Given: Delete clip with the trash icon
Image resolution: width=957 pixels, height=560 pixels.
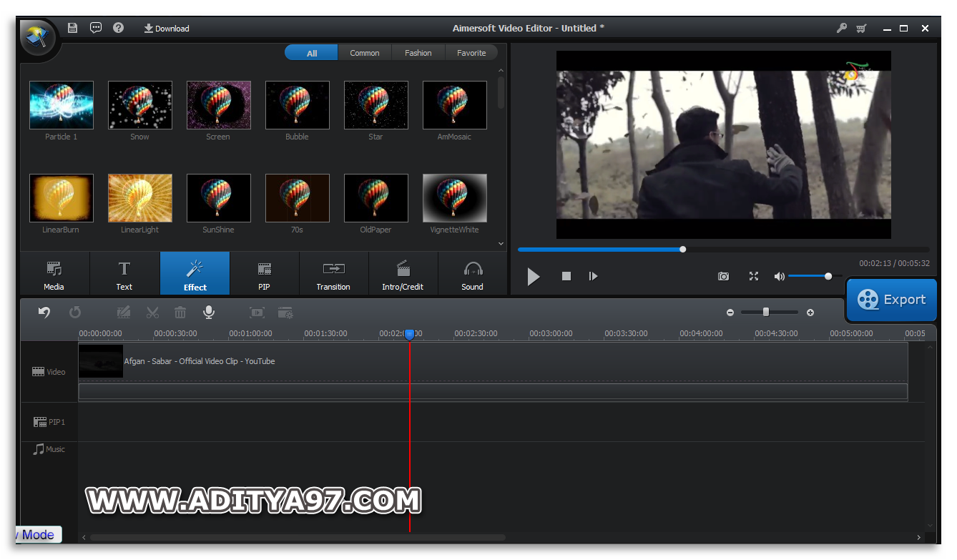Looking at the screenshot, I should (x=180, y=313).
